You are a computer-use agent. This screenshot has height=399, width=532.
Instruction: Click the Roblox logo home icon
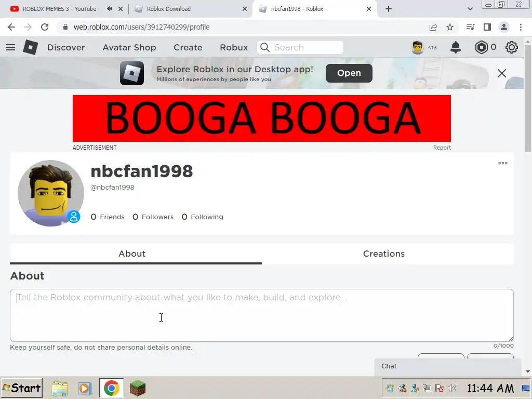tap(31, 47)
